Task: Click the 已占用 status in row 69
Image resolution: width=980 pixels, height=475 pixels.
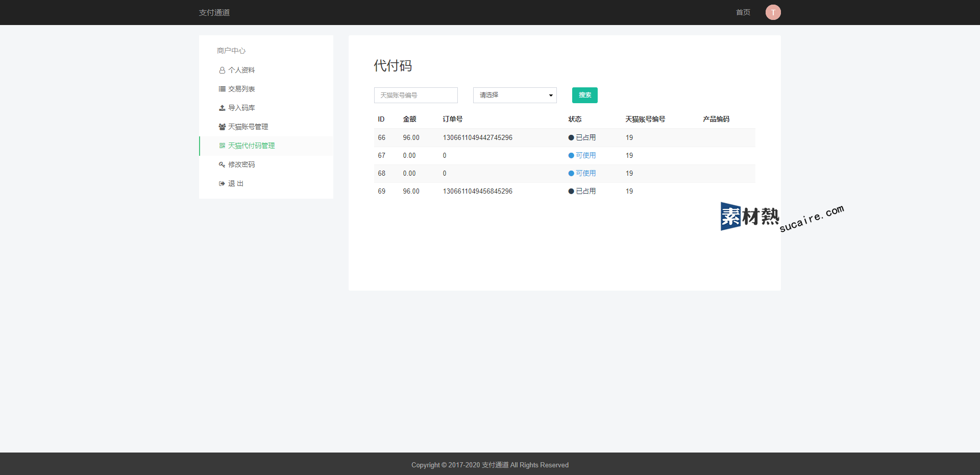Action: click(x=586, y=191)
